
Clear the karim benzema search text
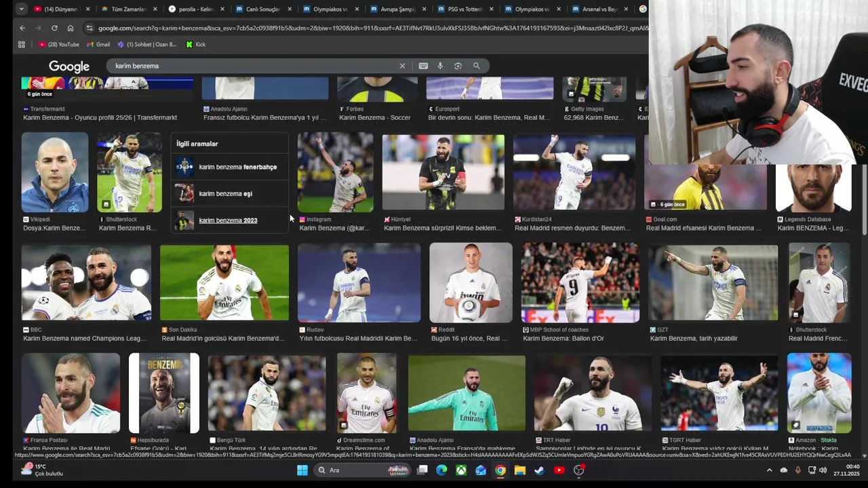pos(402,66)
